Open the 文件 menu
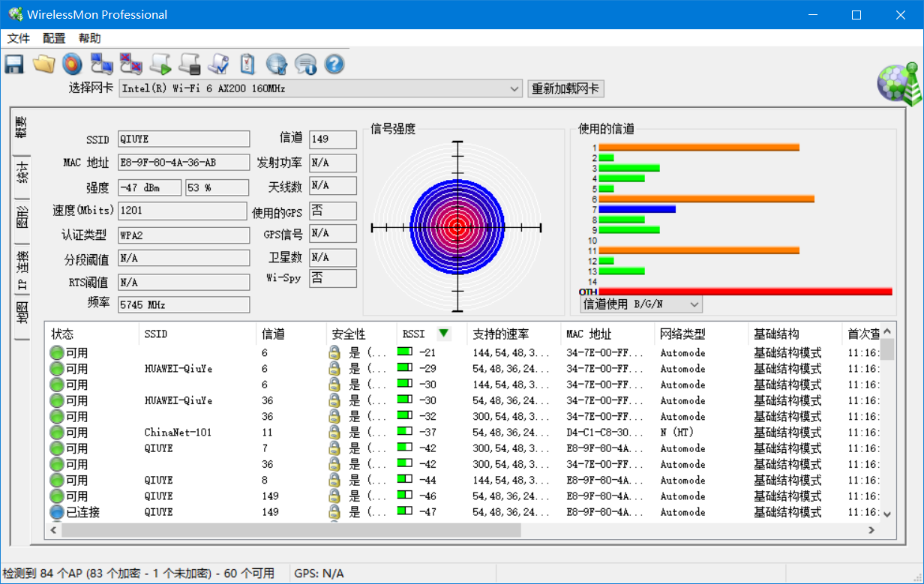 [x=19, y=38]
